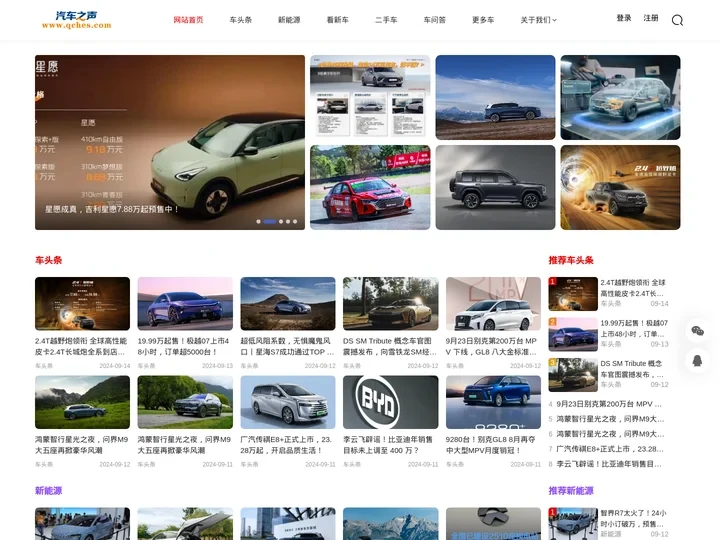Open the 看新车 nav item
Viewport: 720px width, 540px height.
(x=338, y=20)
